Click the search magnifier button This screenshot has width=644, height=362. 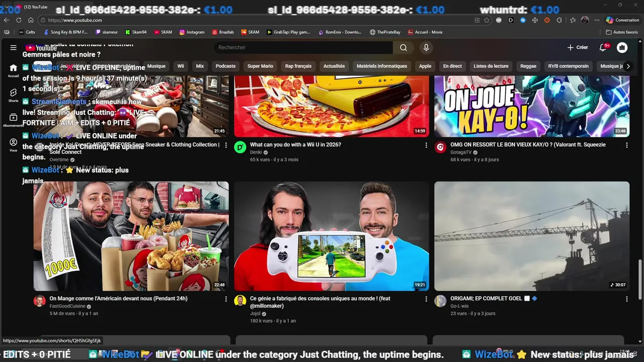coord(404,47)
